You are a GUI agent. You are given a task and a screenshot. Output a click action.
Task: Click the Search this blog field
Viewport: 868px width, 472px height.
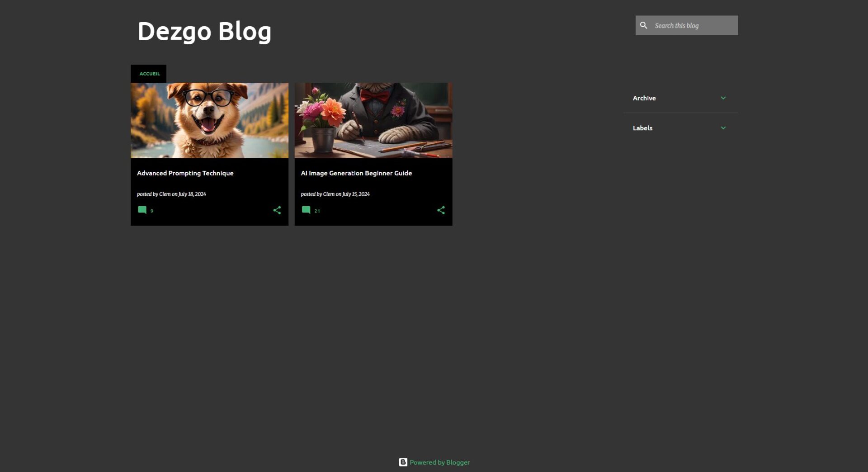tap(694, 26)
